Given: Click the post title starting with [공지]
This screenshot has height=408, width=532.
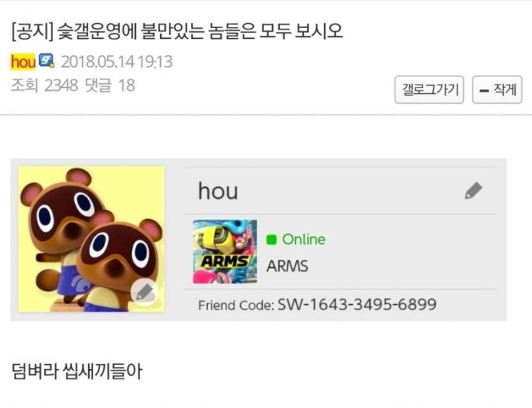Looking at the screenshot, I should click(177, 31).
